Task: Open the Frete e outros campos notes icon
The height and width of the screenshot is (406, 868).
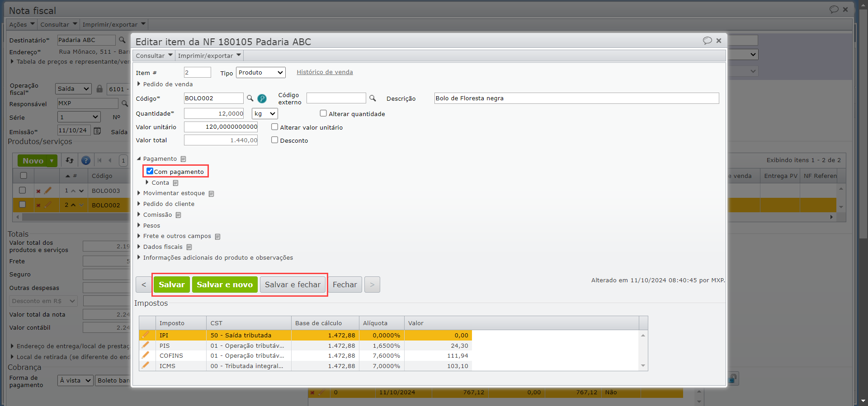Action: coord(217,237)
